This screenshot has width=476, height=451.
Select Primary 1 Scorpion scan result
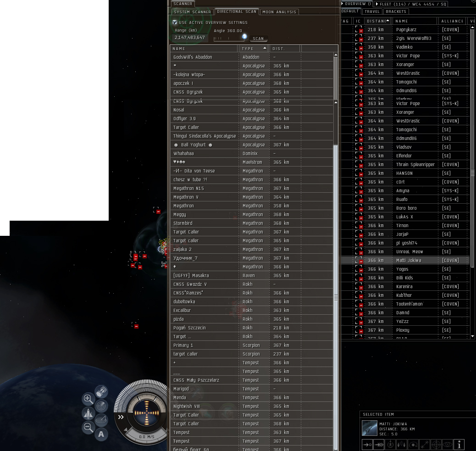tap(252, 345)
